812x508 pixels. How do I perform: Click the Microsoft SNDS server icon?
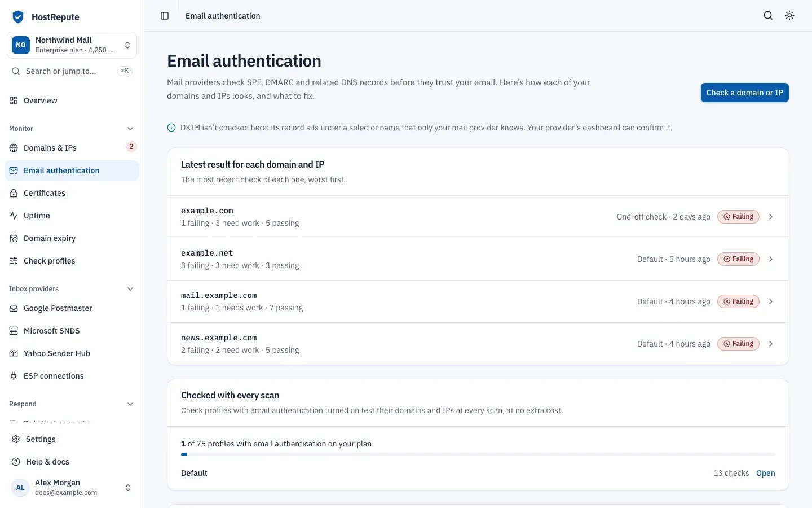click(14, 331)
